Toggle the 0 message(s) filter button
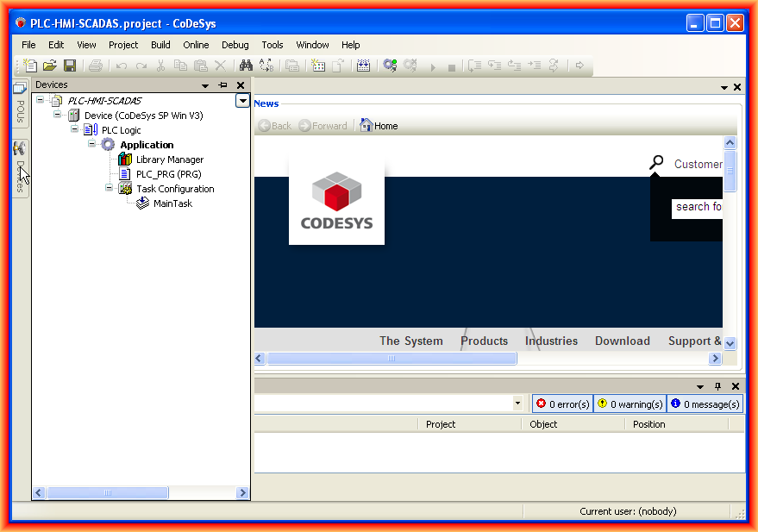The height and width of the screenshot is (532, 758). click(x=705, y=404)
